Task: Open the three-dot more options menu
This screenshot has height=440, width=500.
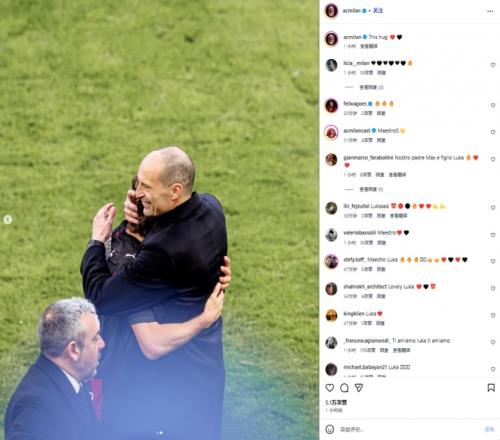Action: point(490,11)
